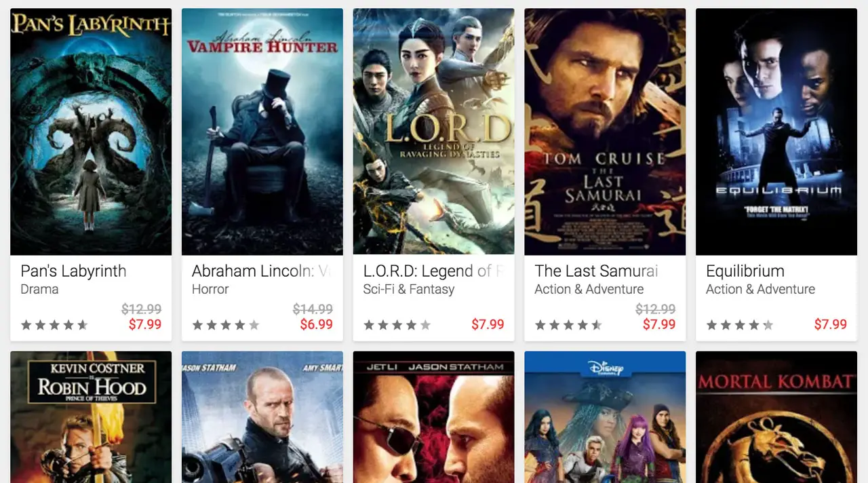
Task: Click the Equilibrium title text
Action: (x=745, y=271)
